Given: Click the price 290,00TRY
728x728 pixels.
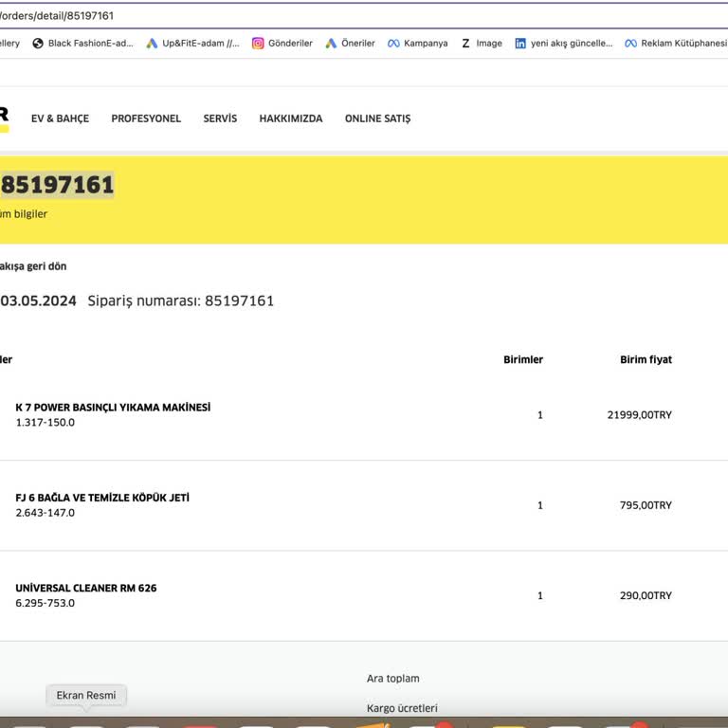Looking at the screenshot, I should click(646, 595).
